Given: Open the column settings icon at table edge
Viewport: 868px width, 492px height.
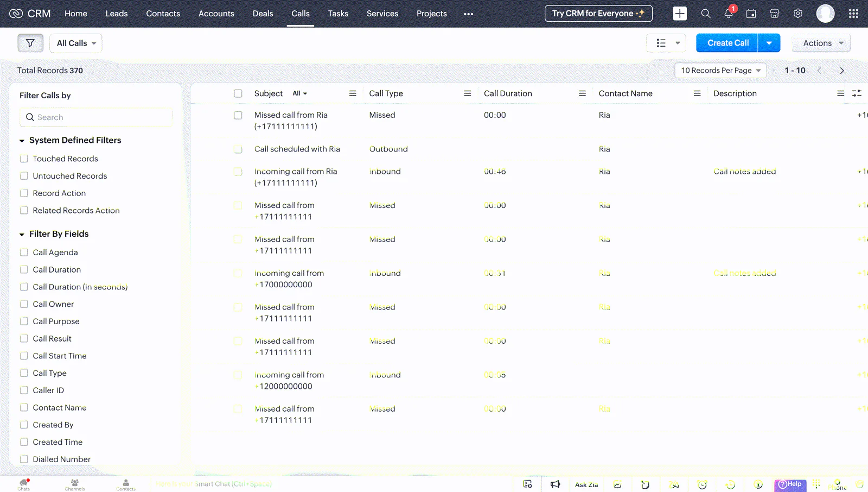Looking at the screenshot, I should (x=857, y=93).
